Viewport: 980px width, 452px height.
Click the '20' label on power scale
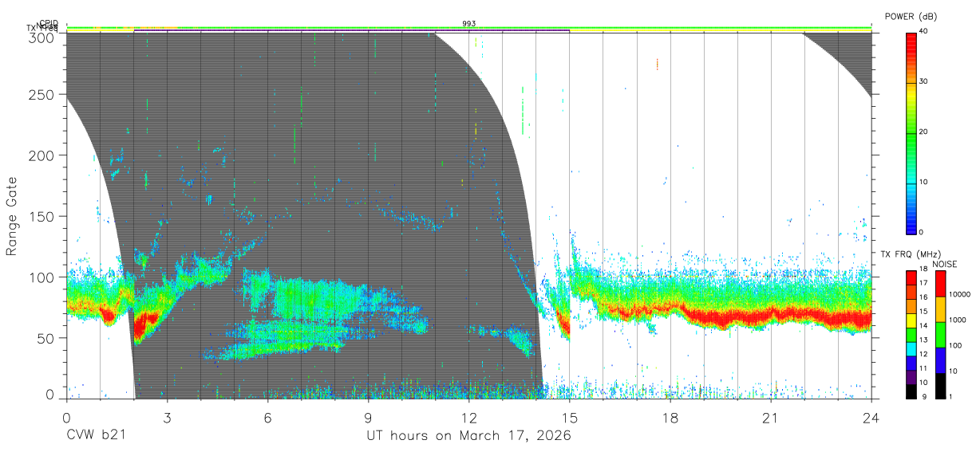click(923, 132)
